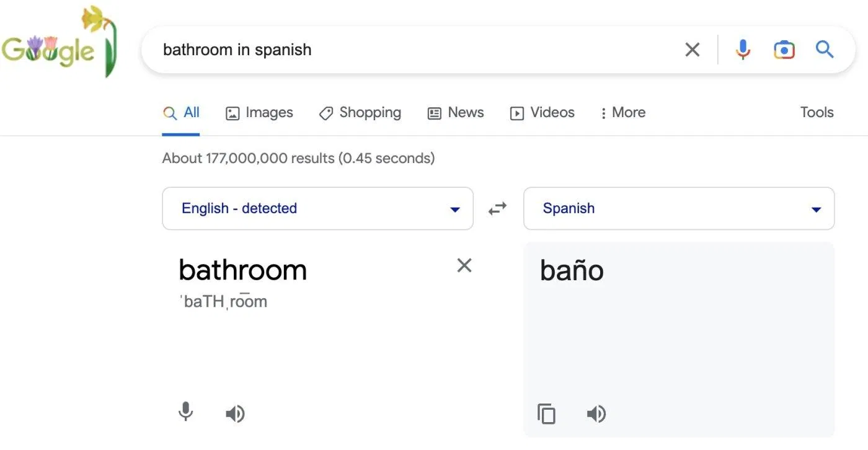Image resolution: width=868 pixels, height=450 pixels.
Task: Open search Tools options
Action: tap(817, 112)
